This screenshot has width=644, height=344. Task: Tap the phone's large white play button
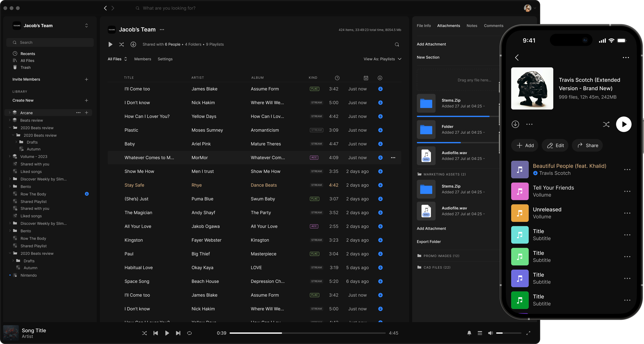click(623, 124)
